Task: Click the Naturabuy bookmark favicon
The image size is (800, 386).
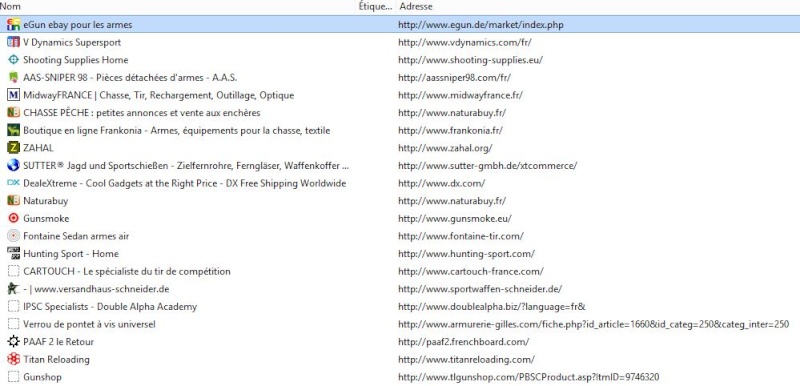Action: [14, 201]
